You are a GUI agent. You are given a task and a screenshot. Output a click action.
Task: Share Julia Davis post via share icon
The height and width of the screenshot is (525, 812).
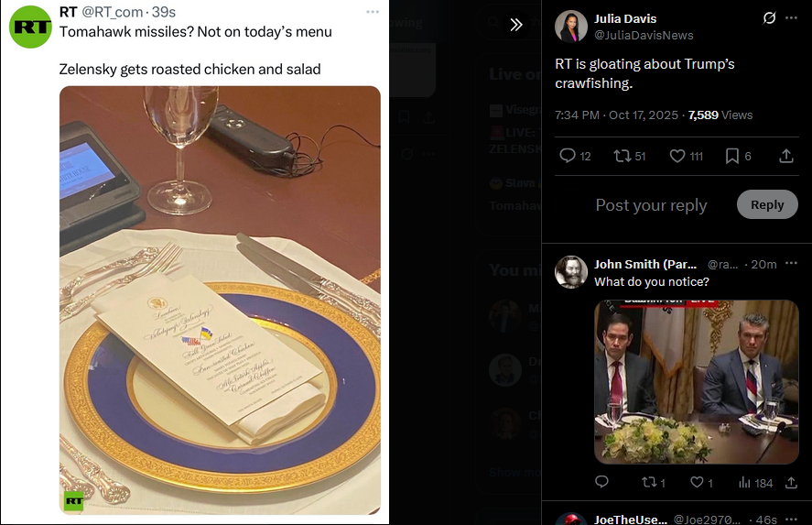[x=786, y=156]
